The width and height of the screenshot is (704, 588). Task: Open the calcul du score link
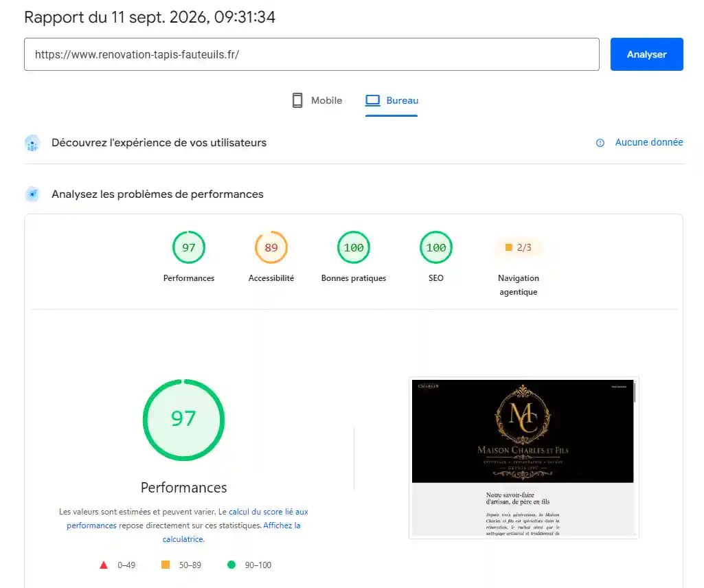188,519
